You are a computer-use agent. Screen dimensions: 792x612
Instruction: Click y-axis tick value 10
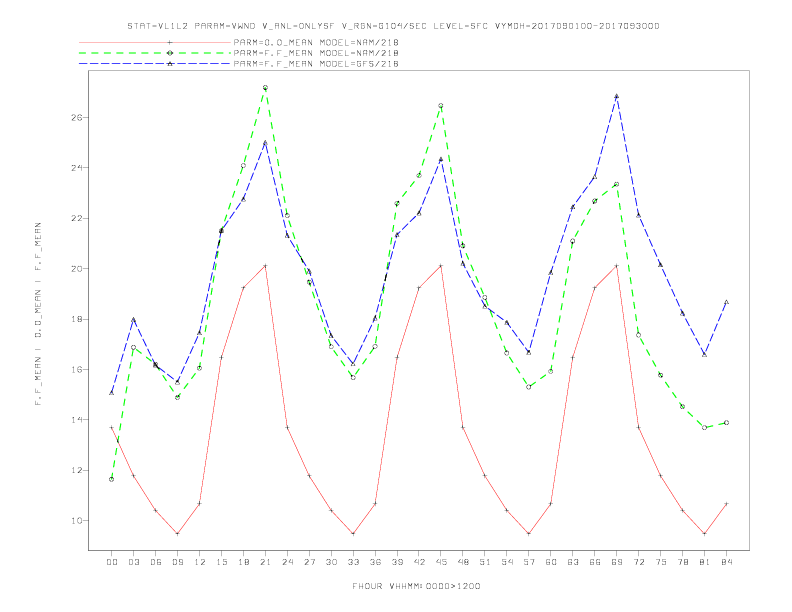(x=76, y=521)
